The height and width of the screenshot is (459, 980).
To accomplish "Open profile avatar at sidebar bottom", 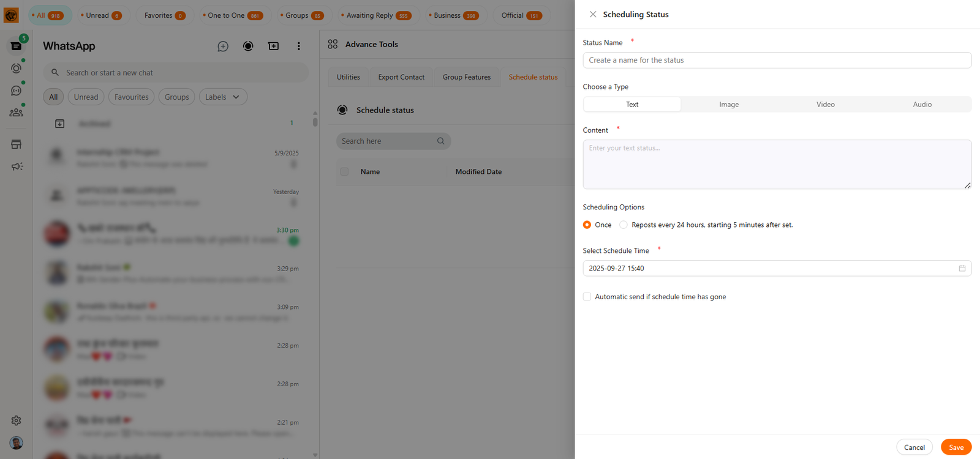I will 17,442.
